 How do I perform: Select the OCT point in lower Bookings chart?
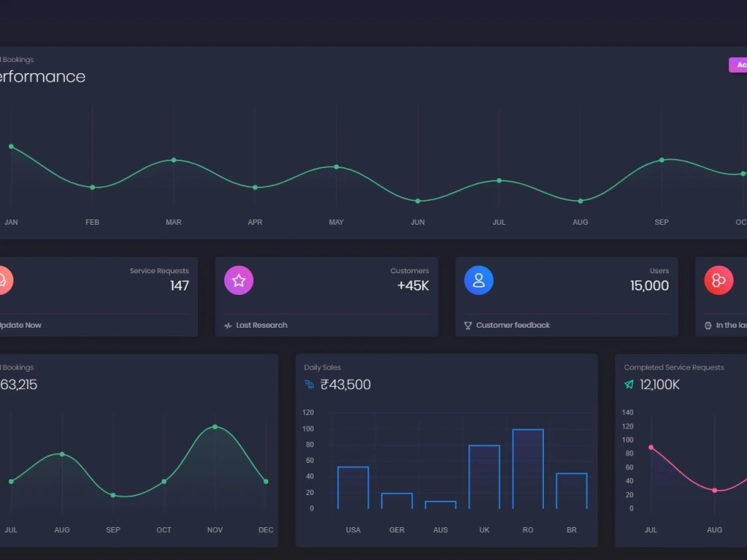click(164, 482)
